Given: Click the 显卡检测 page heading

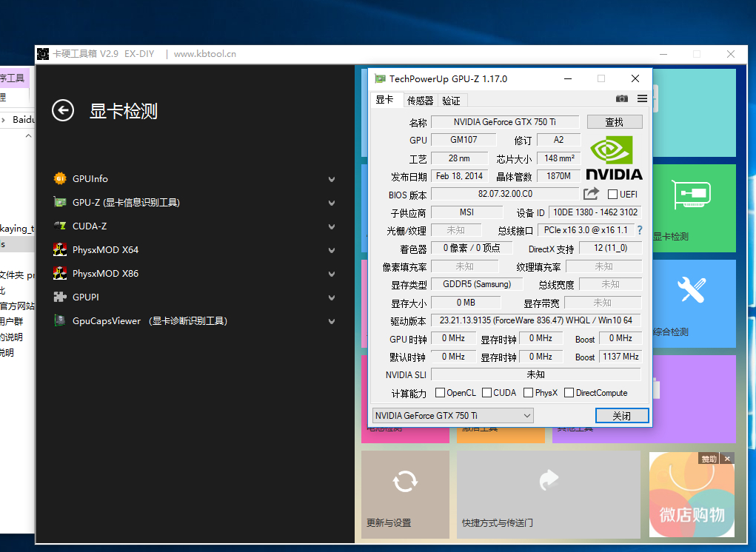Looking at the screenshot, I should 124,111.
